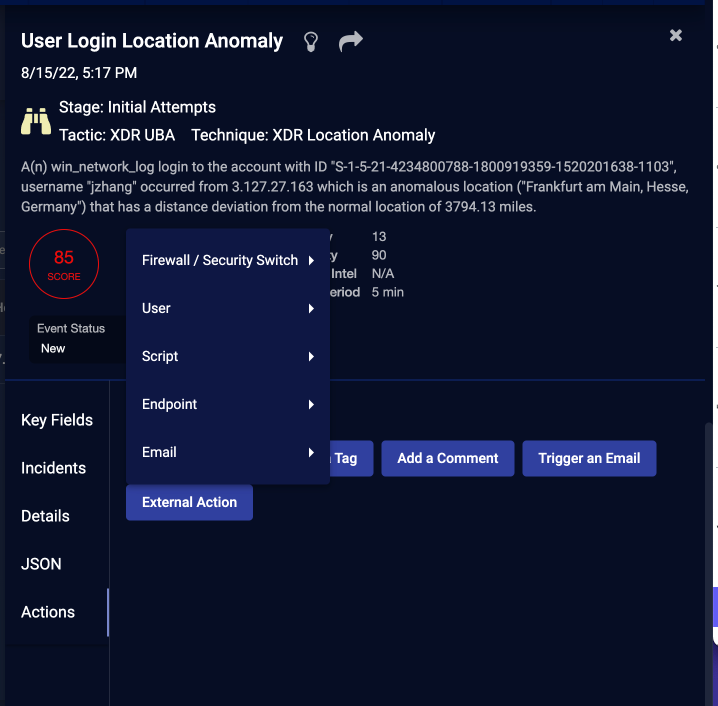Click the red 85 score circle
718x706 pixels.
[64, 264]
